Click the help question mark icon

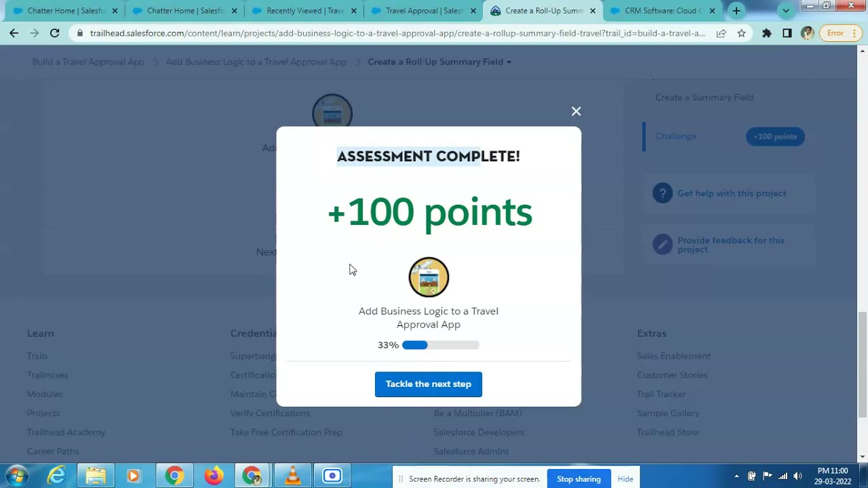click(x=663, y=193)
